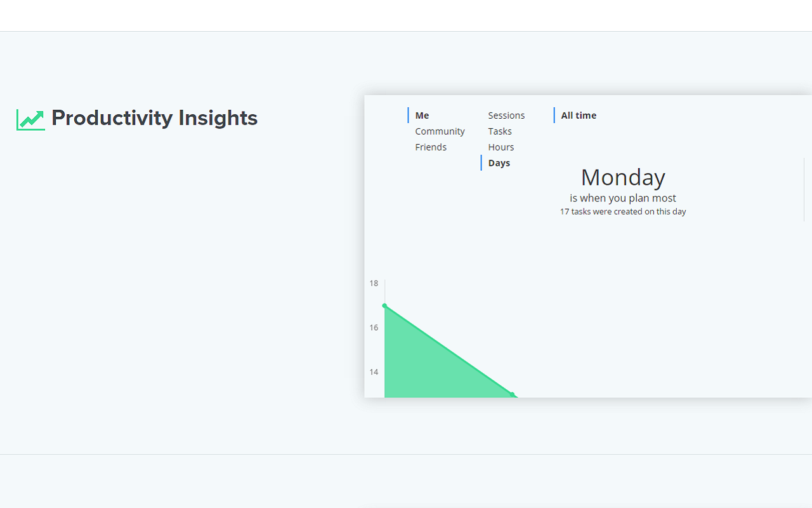Click the "17 tasks were created" caption

point(623,211)
